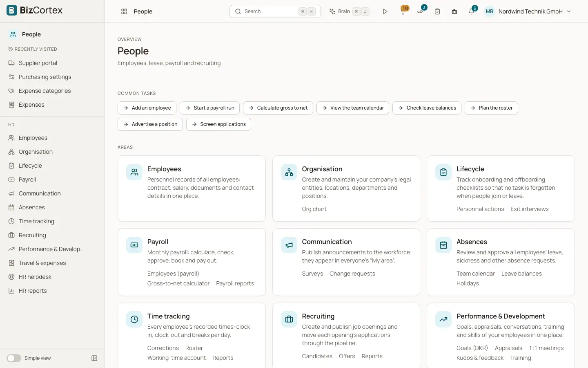Open the lightbulb tips icon with badge 10
588x368 pixels.
coord(403,11)
